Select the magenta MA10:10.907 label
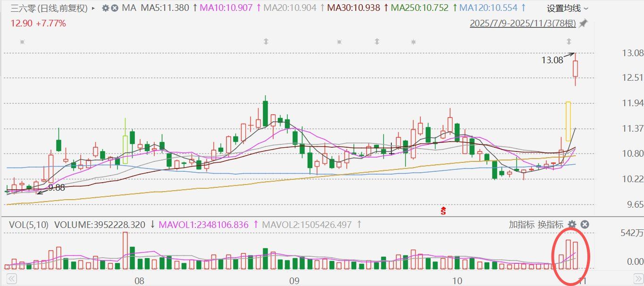 226,8
